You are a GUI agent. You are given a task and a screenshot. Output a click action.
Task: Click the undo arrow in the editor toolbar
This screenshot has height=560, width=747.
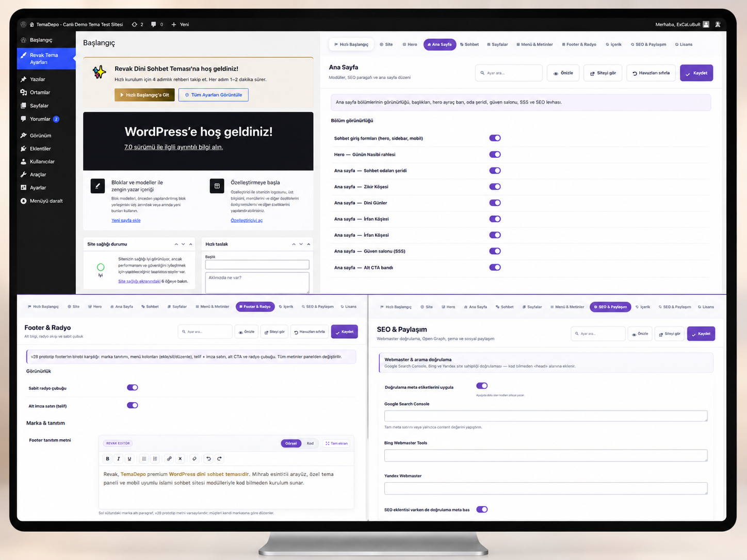(x=208, y=458)
